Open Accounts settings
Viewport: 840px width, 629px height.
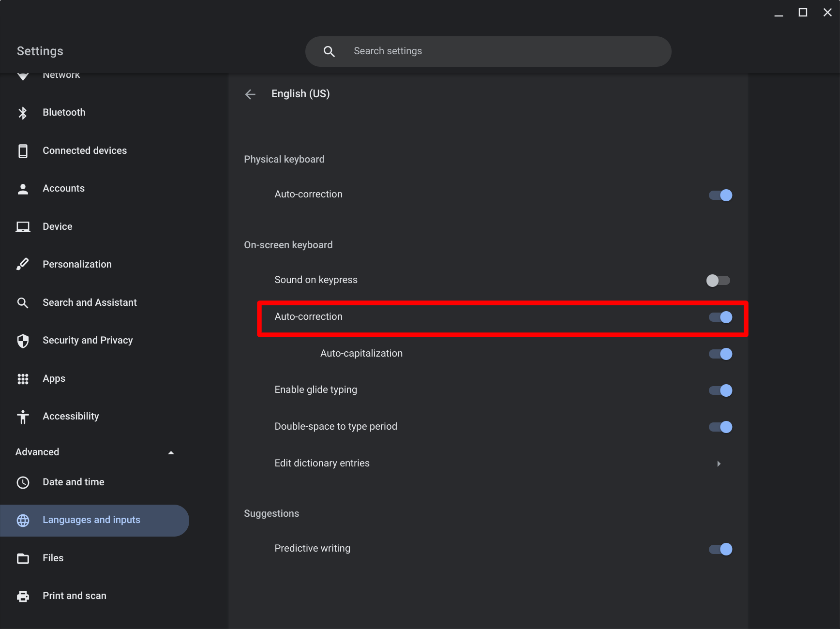[63, 188]
